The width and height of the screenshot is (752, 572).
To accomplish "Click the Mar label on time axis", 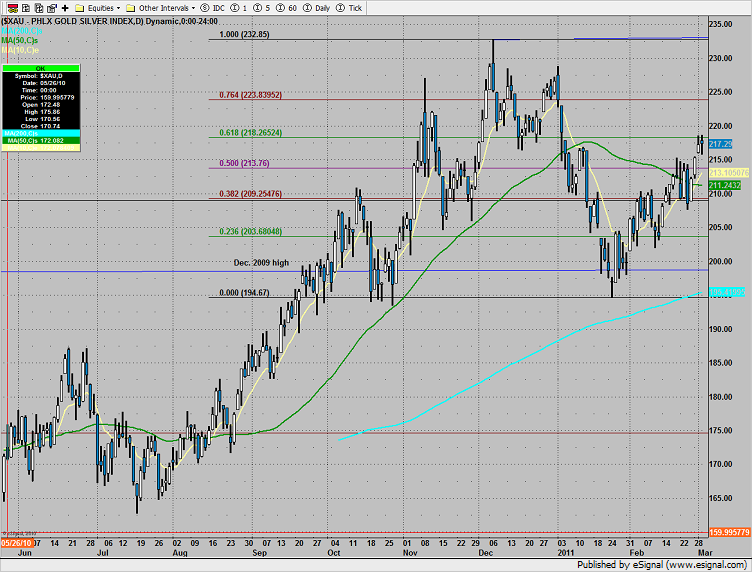I will point(705,553).
